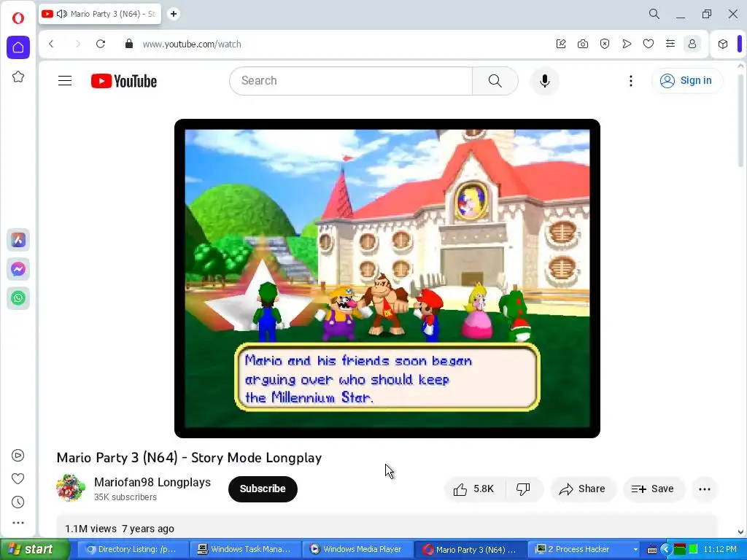Open Mariofan98 channel avatar
Image resolution: width=747 pixels, height=560 pixels.
coord(71,488)
